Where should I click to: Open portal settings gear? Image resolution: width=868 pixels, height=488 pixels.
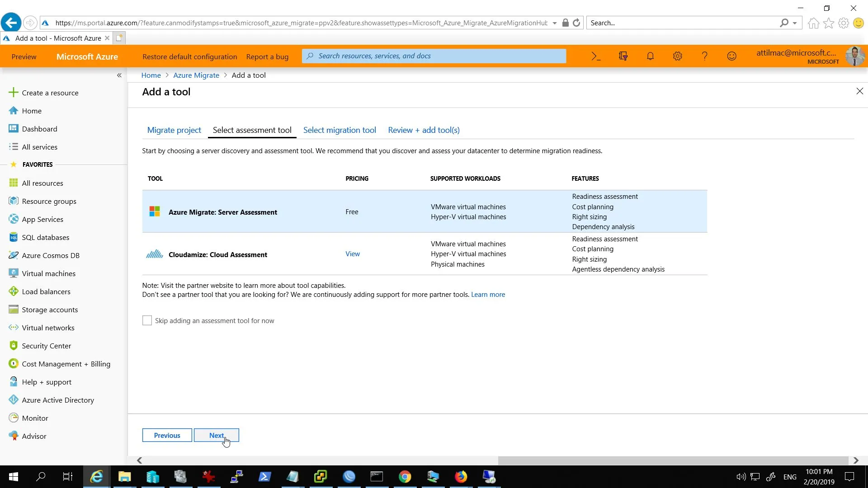pyautogui.click(x=677, y=56)
